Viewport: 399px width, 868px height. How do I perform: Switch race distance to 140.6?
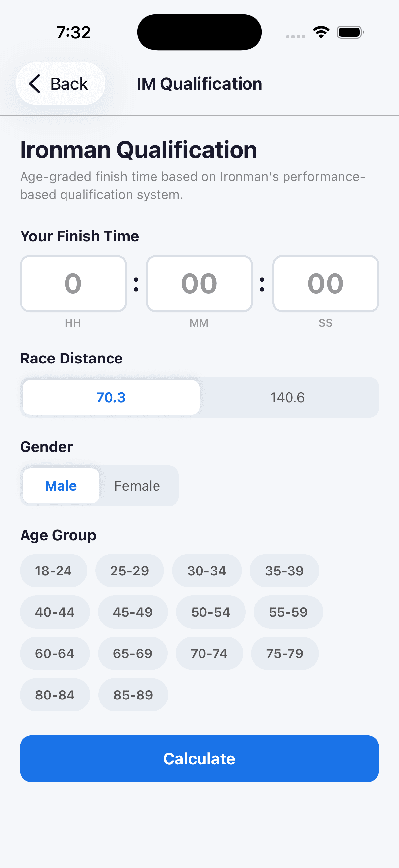288,397
